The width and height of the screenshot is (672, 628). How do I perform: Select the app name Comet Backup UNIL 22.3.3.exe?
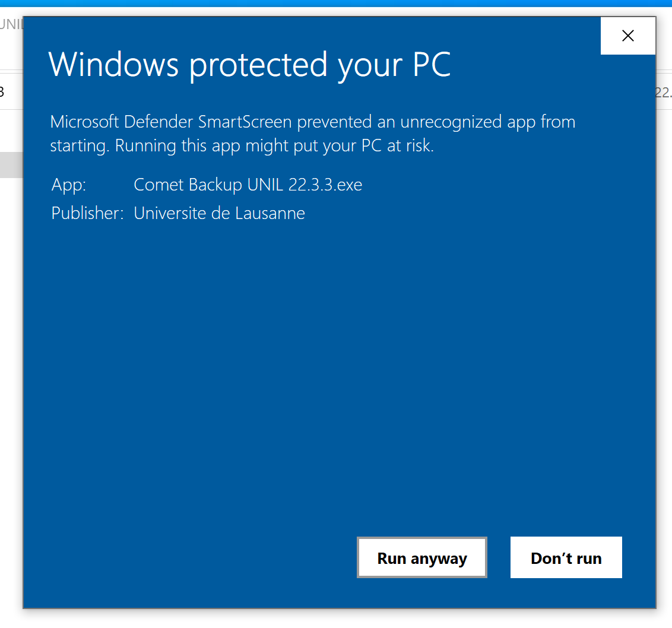248,185
